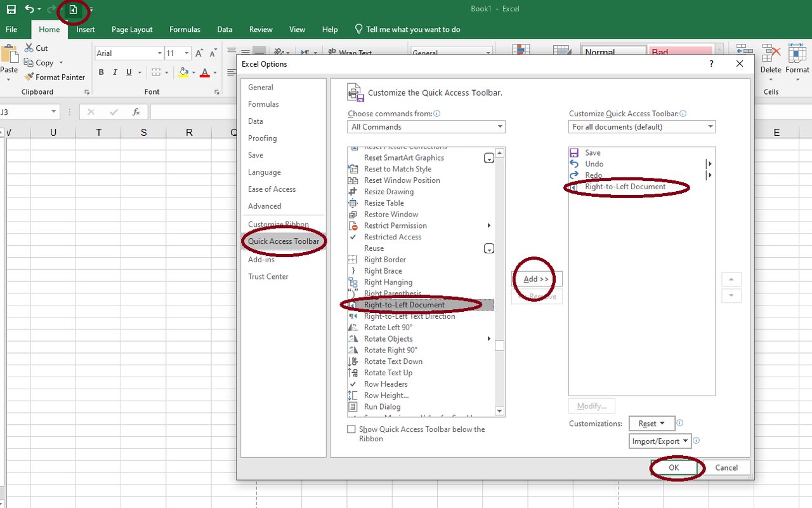Screen dimensions: 812x508
Task: Click the Excel Options help question mark
Action: pos(711,63)
